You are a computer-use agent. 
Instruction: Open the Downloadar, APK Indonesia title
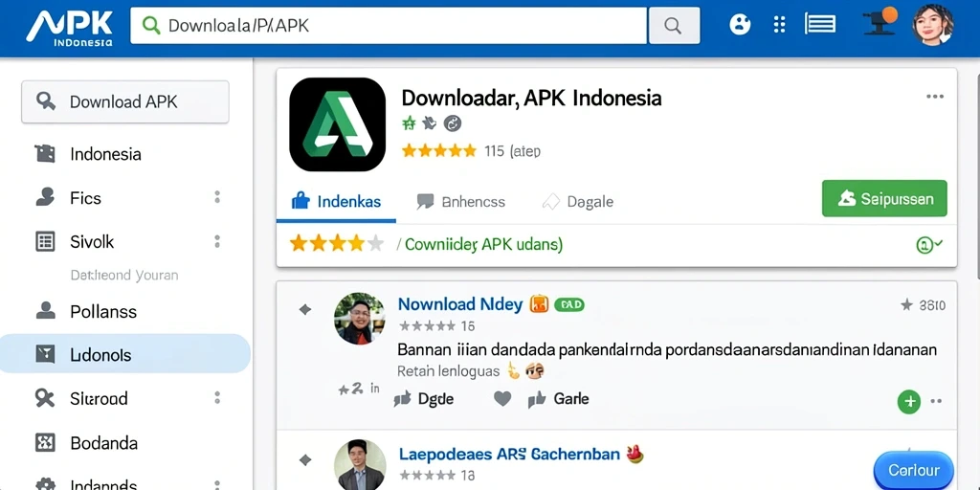pyautogui.click(x=531, y=99)
